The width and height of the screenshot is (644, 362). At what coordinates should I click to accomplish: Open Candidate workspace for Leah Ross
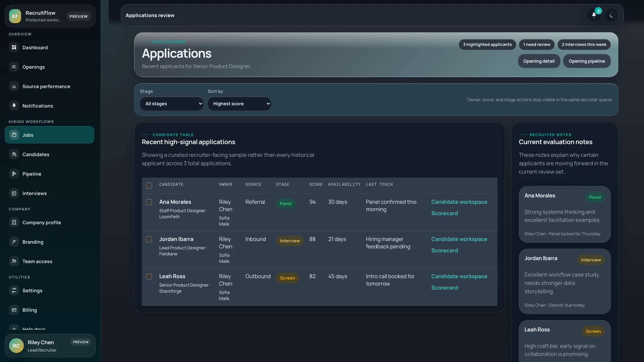[459, 276]
